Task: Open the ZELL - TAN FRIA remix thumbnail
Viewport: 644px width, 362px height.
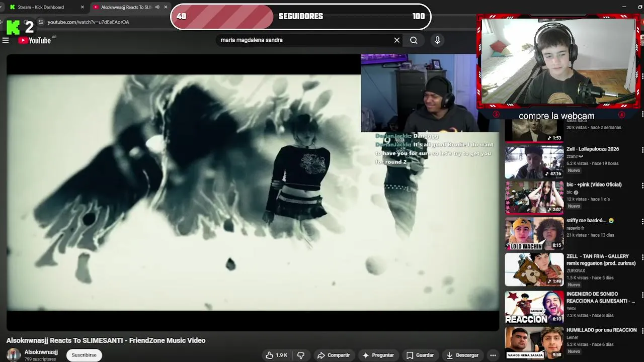Action: click(534, 270)
